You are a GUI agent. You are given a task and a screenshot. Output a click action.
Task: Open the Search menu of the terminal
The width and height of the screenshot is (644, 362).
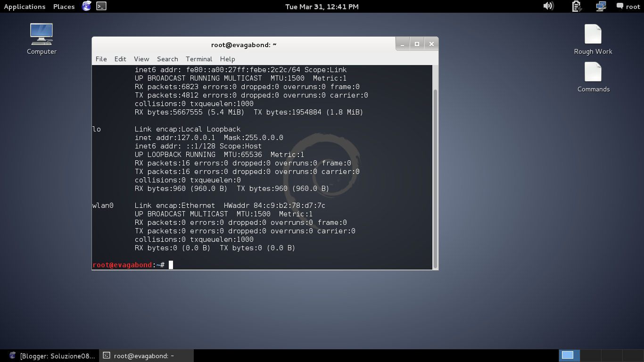(167, 59)
